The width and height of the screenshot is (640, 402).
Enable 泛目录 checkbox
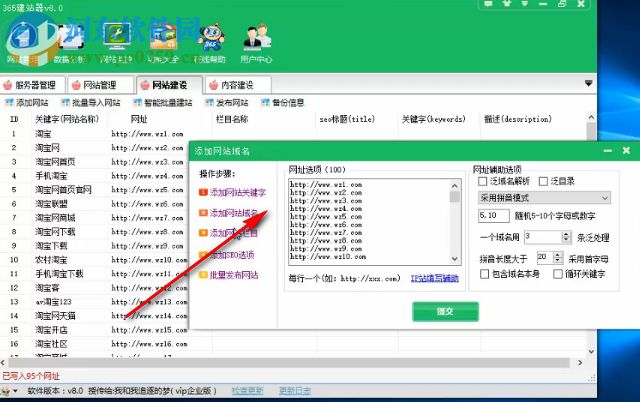pos(543,181)
